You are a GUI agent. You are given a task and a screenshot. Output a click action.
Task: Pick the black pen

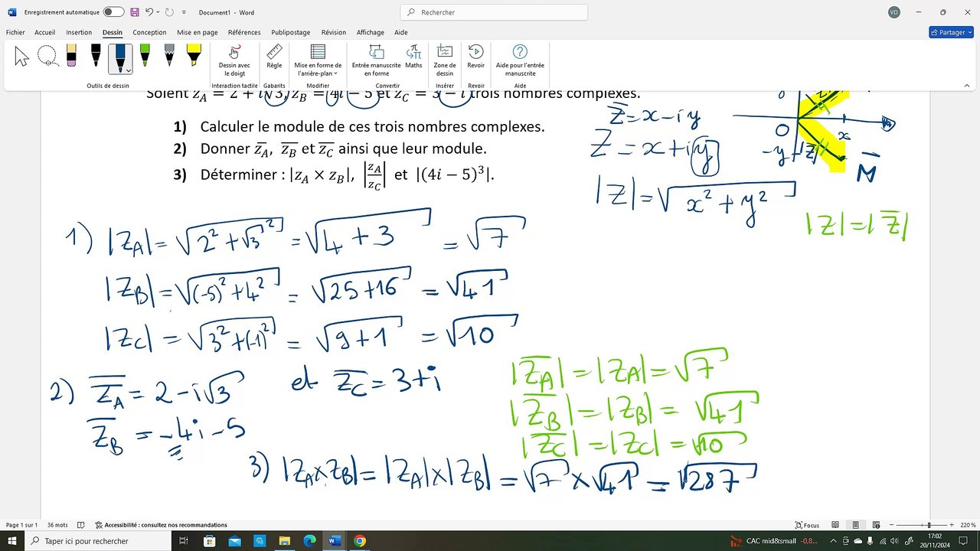[x=96, y=56]
